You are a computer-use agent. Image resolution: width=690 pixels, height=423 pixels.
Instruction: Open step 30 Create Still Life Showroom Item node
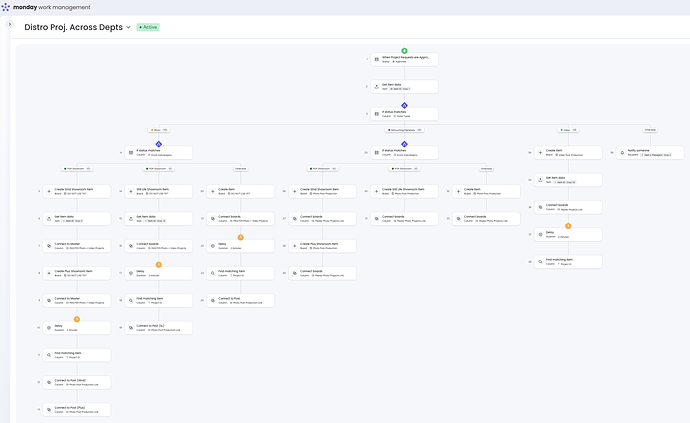tap(404, 191)
